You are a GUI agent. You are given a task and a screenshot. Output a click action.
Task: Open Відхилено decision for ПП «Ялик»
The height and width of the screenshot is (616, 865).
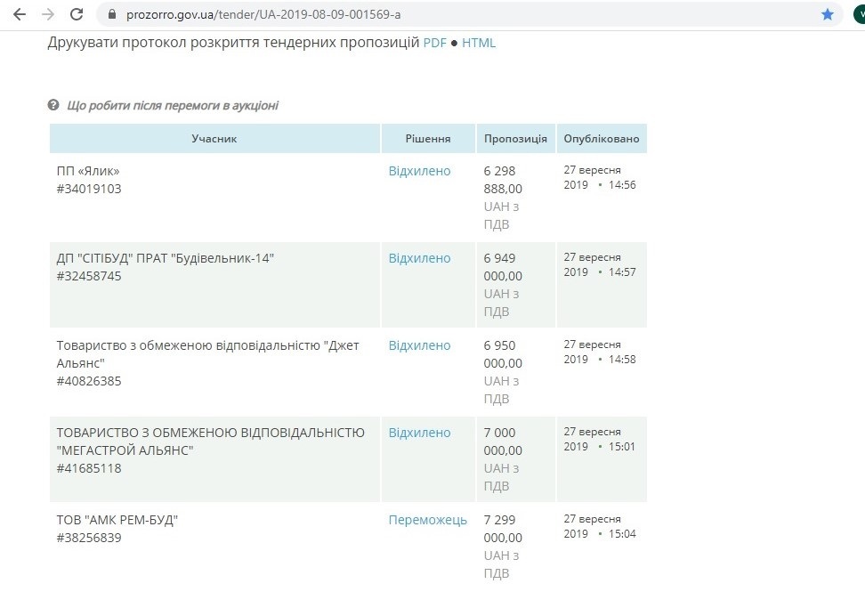[419, 171]
